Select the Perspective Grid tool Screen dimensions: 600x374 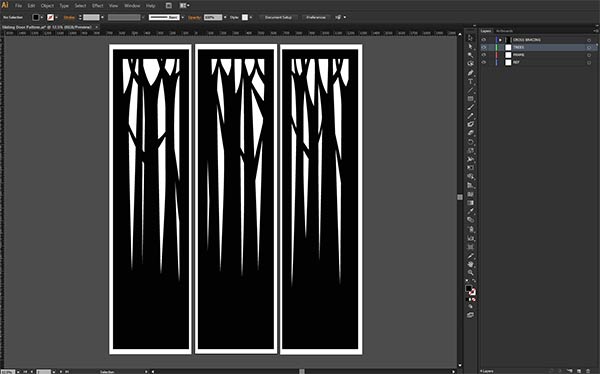470,185
